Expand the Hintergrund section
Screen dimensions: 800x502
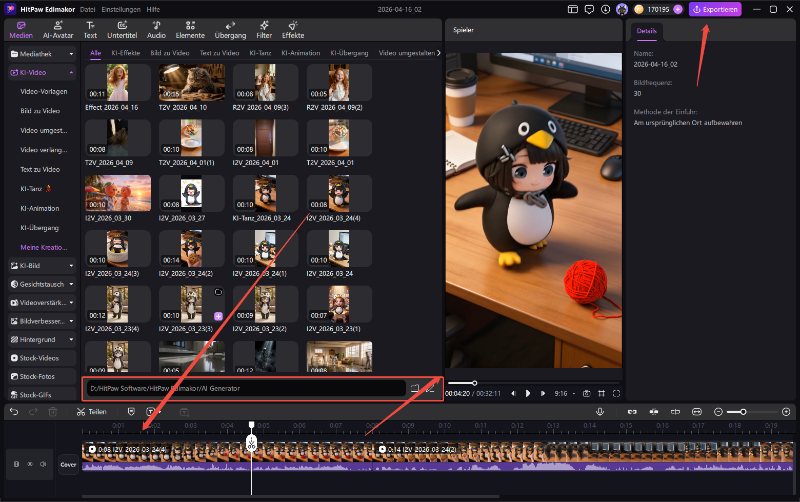(71, 339)
